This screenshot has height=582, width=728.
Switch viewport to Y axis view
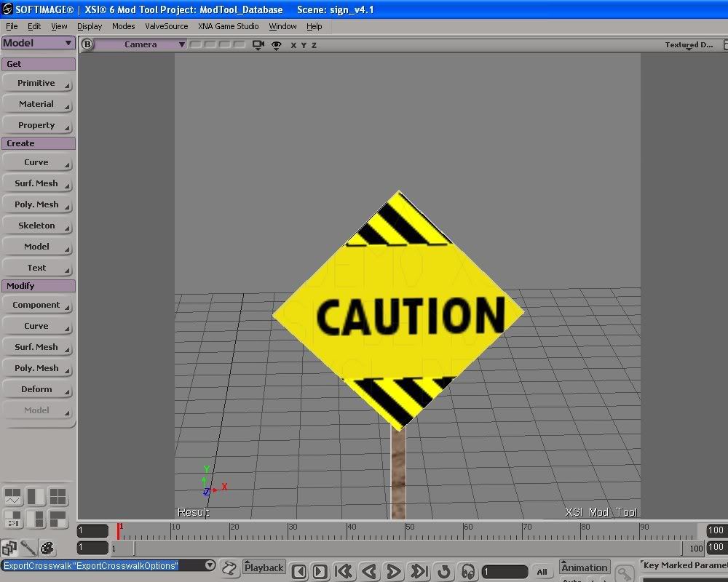coord(304,45)
